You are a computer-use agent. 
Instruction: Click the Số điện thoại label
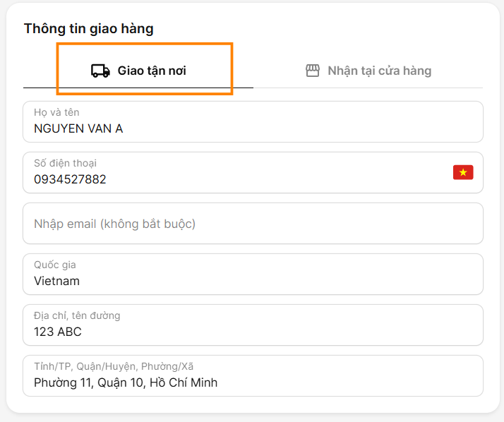(65, 164)
